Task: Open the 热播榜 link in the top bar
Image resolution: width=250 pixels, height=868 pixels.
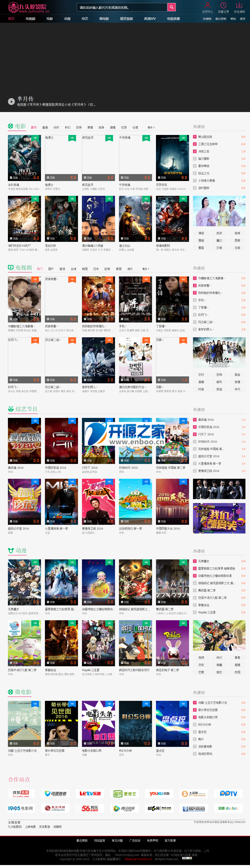Action: click(207, 19)
